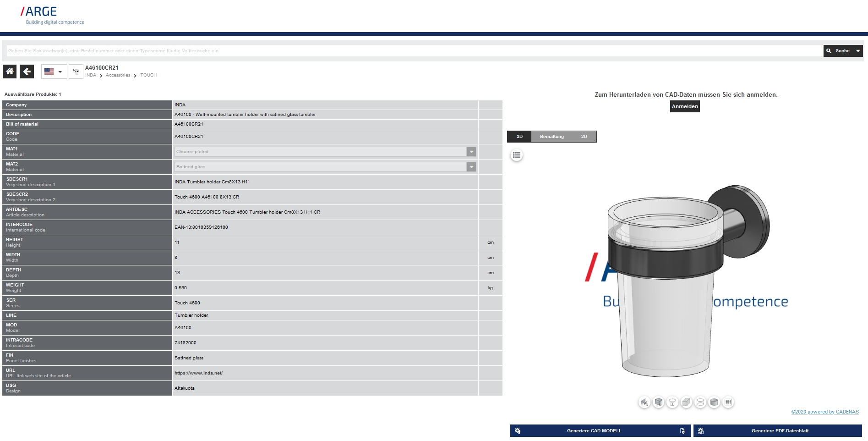Open the list menu above 3D viewer
The height and width of the screenshot is (441, 868).
pyautogui.click(x=517, y=155)
